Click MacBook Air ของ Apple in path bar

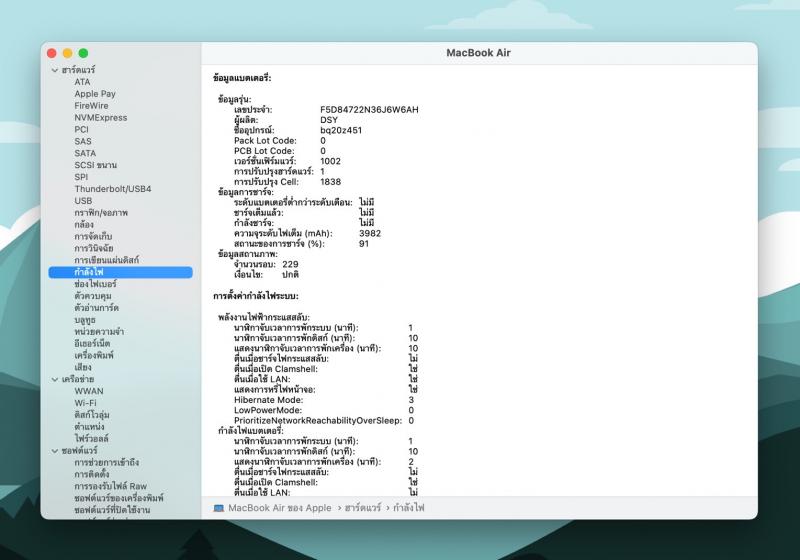click(x=279, y=508)
